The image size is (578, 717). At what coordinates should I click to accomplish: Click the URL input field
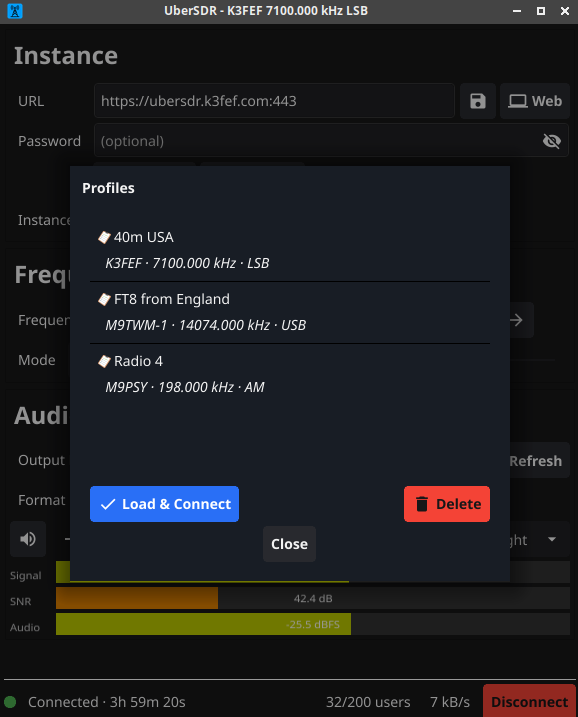274,101
